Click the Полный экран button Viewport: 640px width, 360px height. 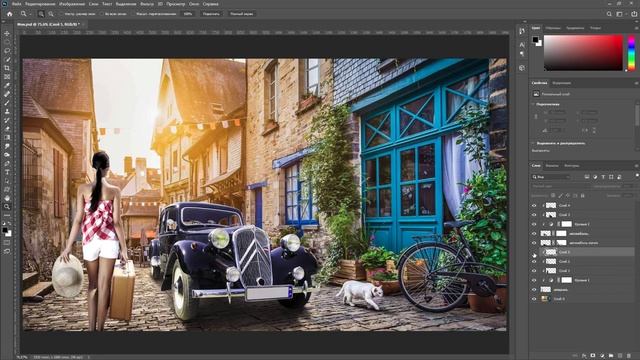(x=241, y=14)
